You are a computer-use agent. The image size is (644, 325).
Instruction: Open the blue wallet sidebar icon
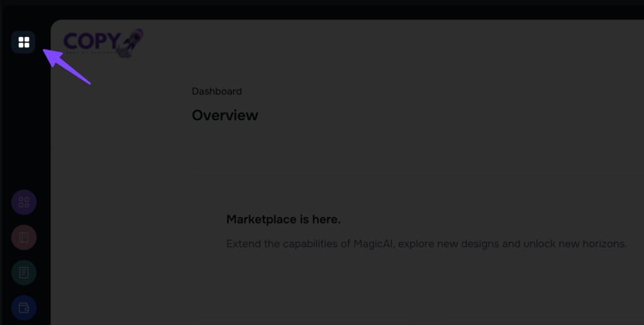coord(24,308)
